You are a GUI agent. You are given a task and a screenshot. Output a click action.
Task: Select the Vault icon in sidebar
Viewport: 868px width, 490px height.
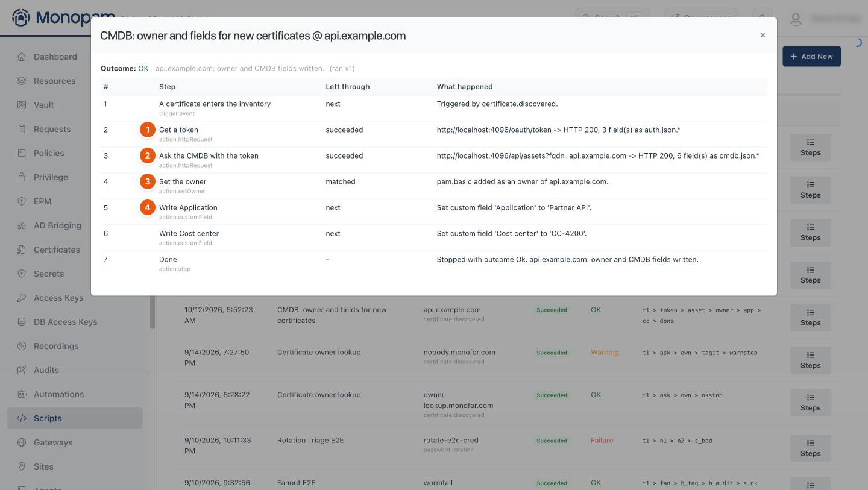tap(22, 105)
